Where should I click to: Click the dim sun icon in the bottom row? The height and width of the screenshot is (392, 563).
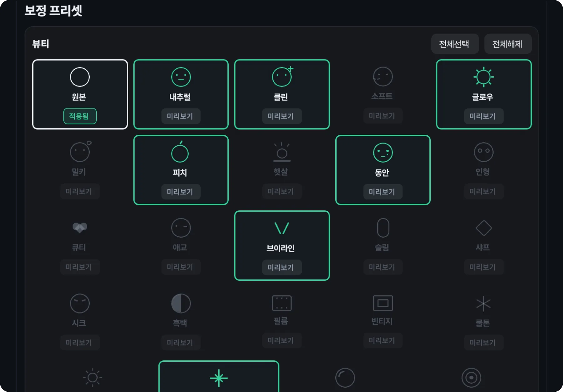coord(92,378)
